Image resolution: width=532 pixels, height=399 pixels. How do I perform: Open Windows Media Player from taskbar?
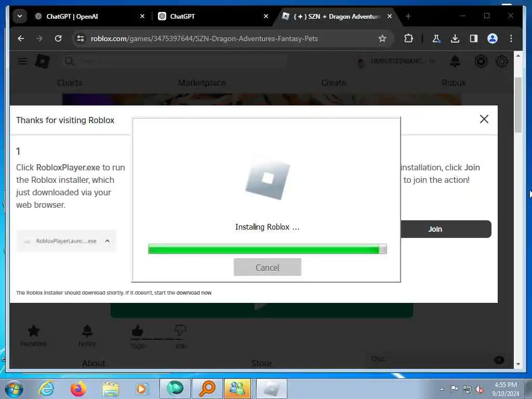point(142,389)
